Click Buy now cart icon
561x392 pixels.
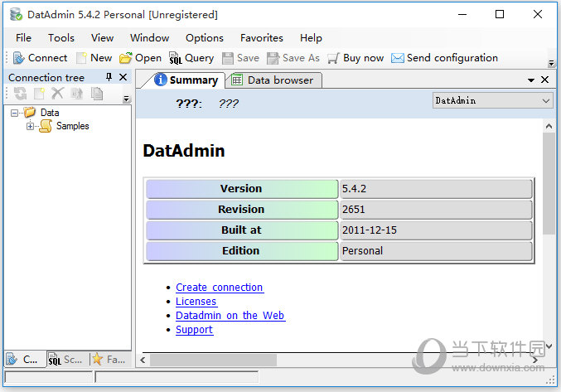[333, 58]
